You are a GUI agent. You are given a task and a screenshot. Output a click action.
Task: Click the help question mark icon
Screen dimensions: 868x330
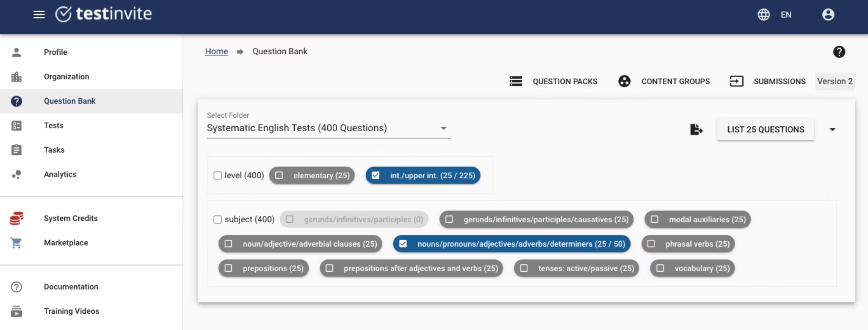[x=839, y=52]
